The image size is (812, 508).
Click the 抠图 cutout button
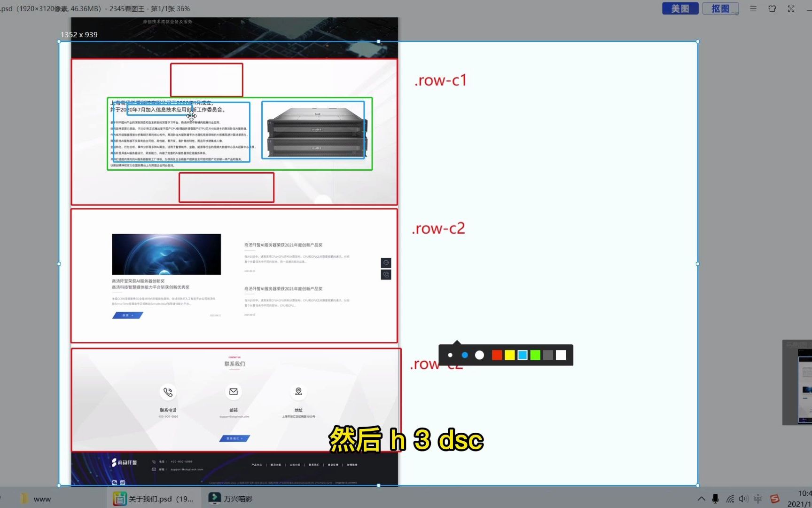point(720,8)
